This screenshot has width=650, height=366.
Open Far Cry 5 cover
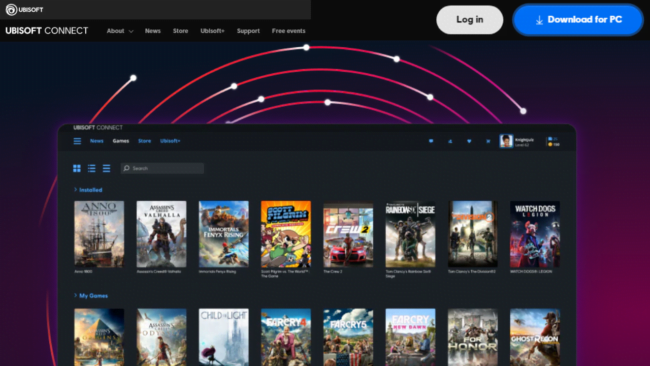point(348,337)
